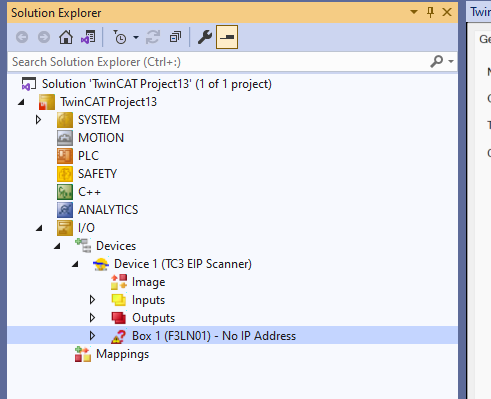Select the MOTION tree item
This screenshot has width=491, height=399.
click(x=101, y=138)
